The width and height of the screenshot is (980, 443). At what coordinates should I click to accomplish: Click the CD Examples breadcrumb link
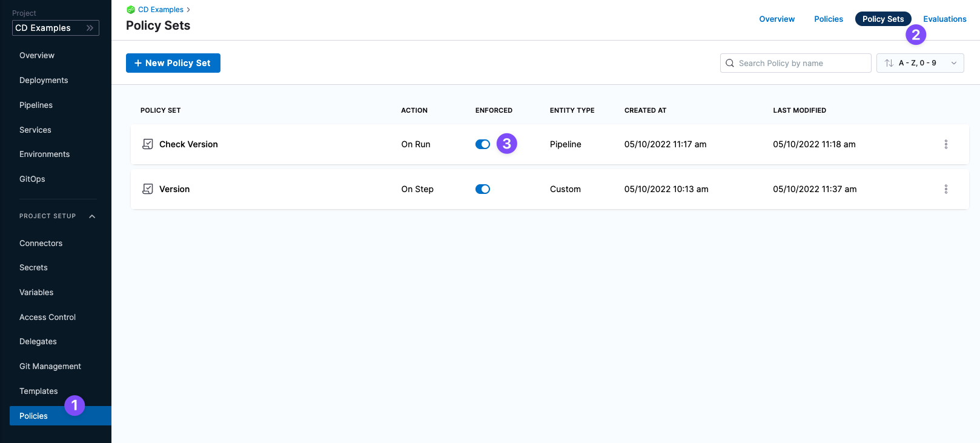coord(161,10)
